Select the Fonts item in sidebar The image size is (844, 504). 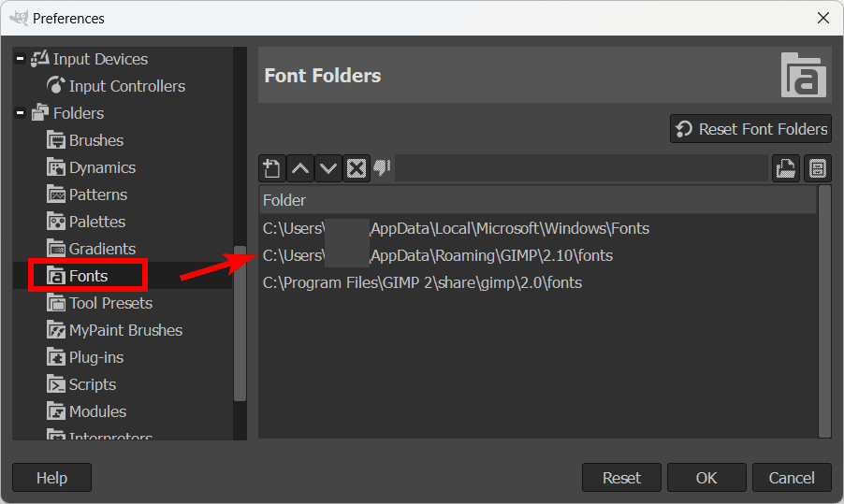(88, 276)
